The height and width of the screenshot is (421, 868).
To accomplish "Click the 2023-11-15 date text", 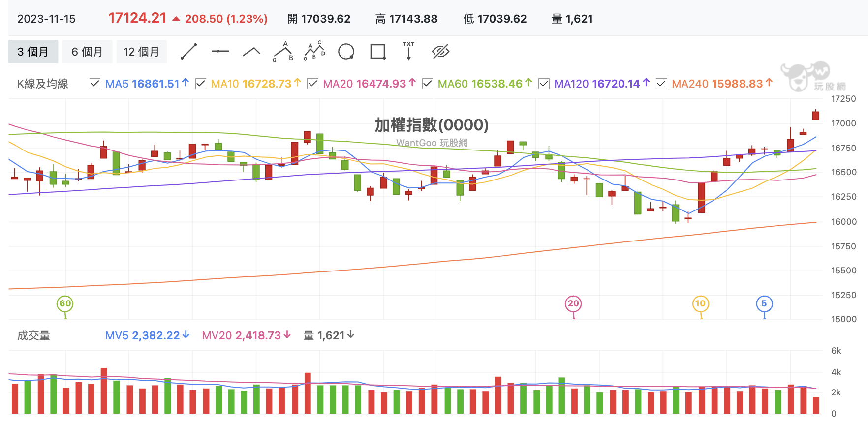I will [x=46, y=19].
